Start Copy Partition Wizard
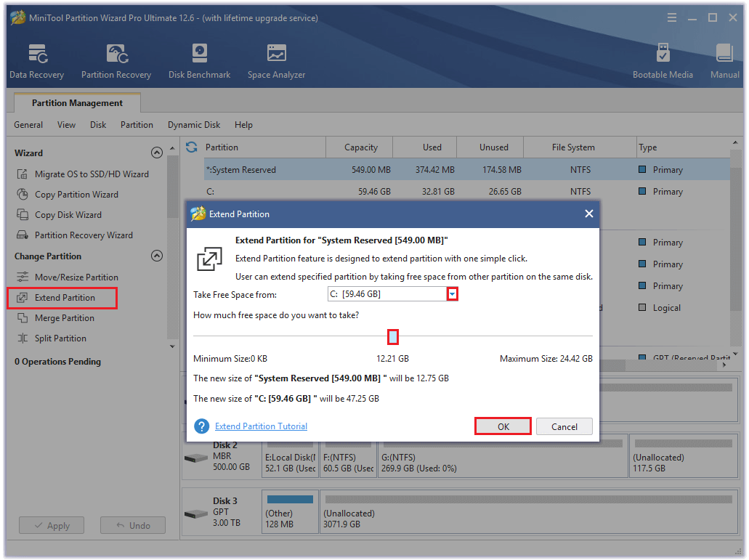 coord(68,195)
